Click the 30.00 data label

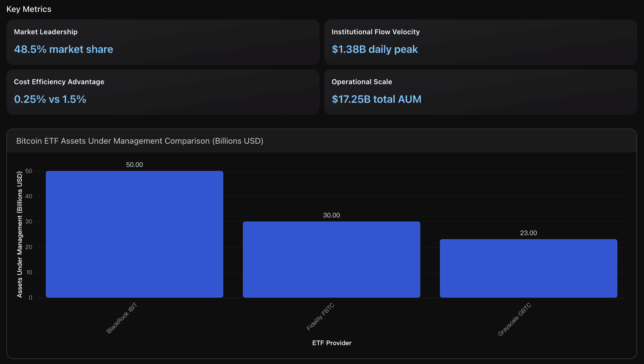pos(332,215)
